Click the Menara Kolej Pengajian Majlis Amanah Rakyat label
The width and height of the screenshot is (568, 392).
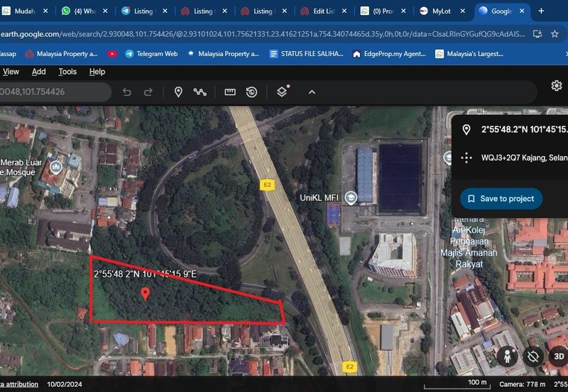(x=469, y=241)
